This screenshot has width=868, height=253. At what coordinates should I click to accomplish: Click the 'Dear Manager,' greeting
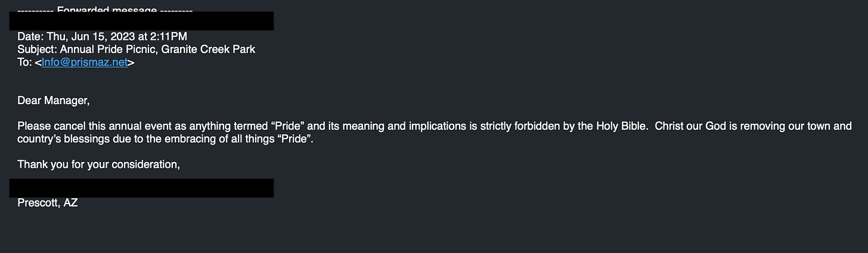54,101
